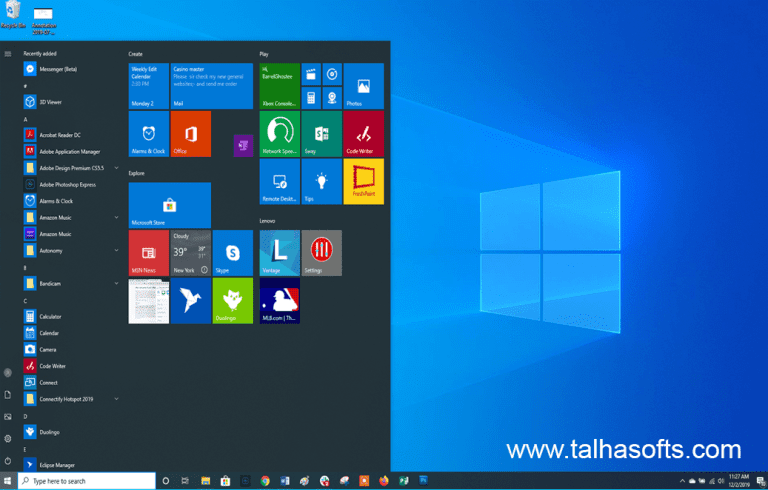Open the small Groove Music tile
The height and width of the screenshot is (490, 768).
click(x=332, y=74)
